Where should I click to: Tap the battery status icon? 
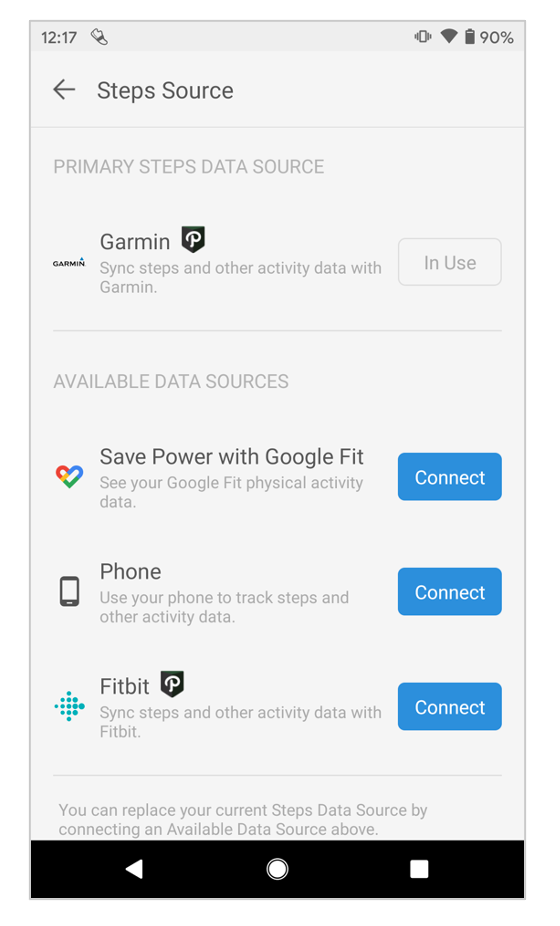pyautogui.click(x=470, y=37)
